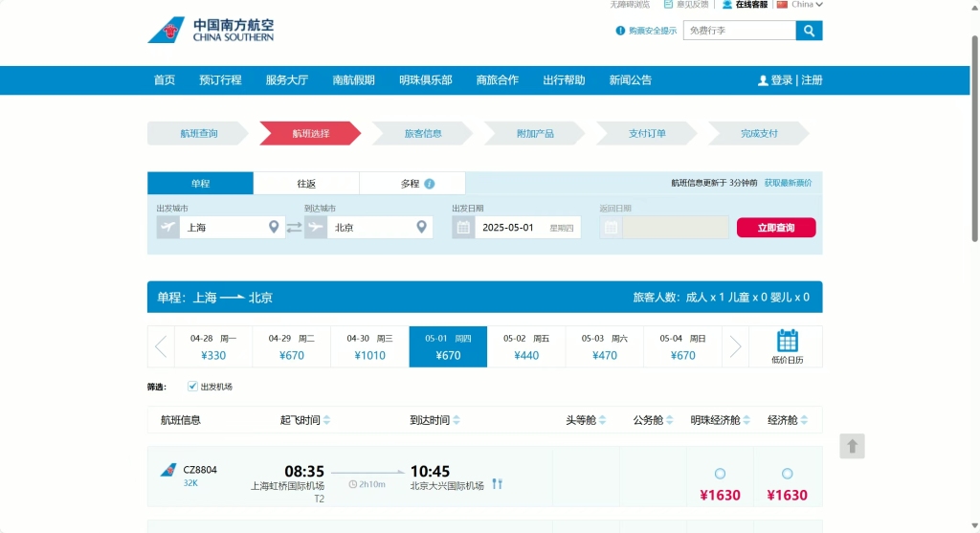This screenshot has width=980, height=533.
Task: Open the Pearl Club menu item
Action: [x=425, y=80]
